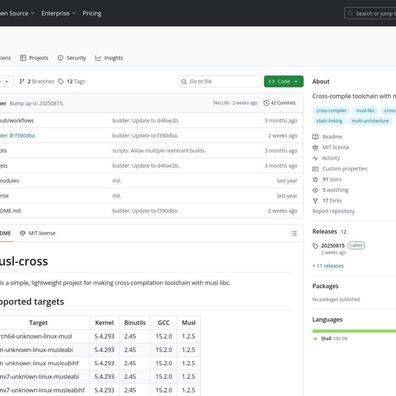The height and width of the screenshot is (396, 396).
Task: Click the Projects table icon
Action: click(x=23, y=58)
